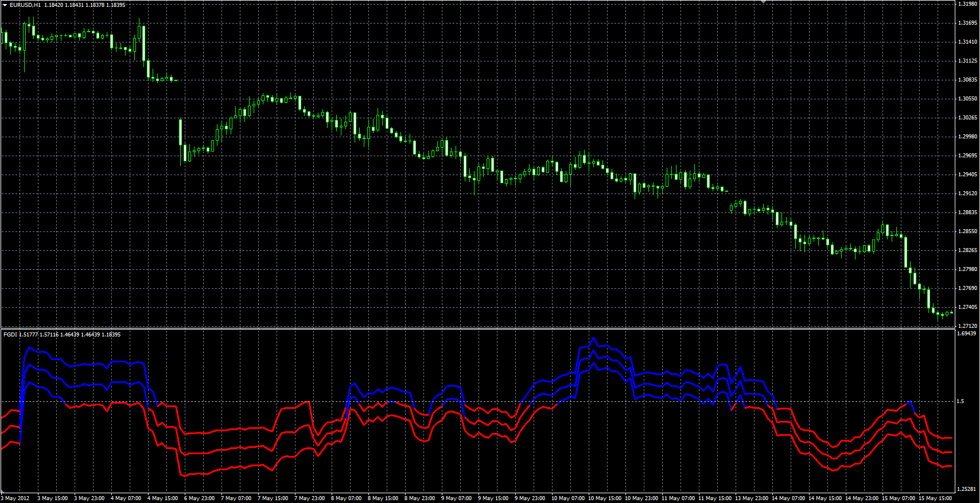Click price label 1.29405 on price scale
This screenshot has width=980, height=503.
click(967, 175)
